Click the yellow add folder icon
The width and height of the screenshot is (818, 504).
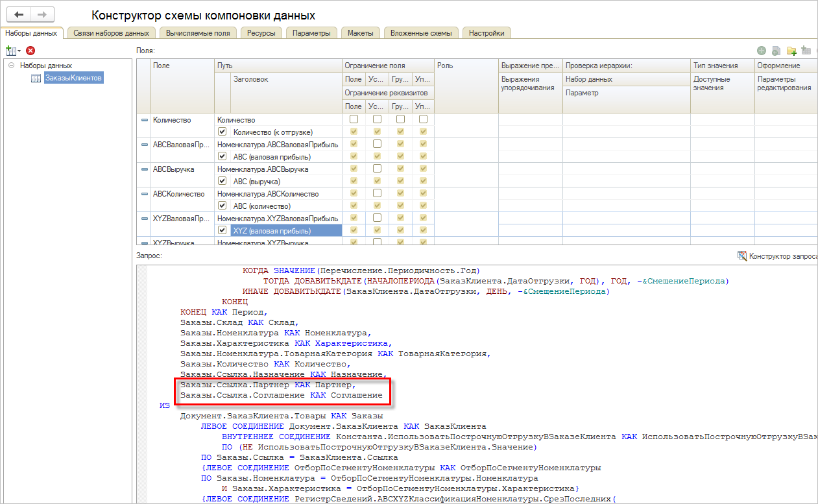(x=791, y=51)
